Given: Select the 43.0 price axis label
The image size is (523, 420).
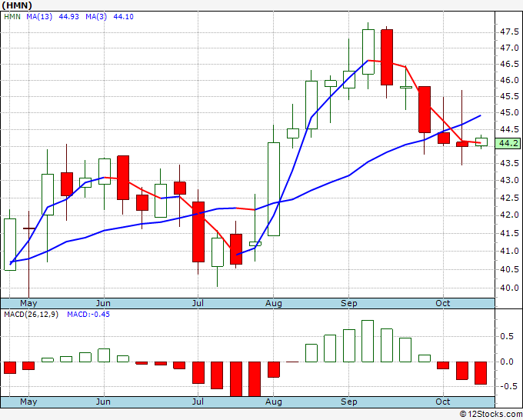Looking at the screenshot, I should click(x=509, y=181).
